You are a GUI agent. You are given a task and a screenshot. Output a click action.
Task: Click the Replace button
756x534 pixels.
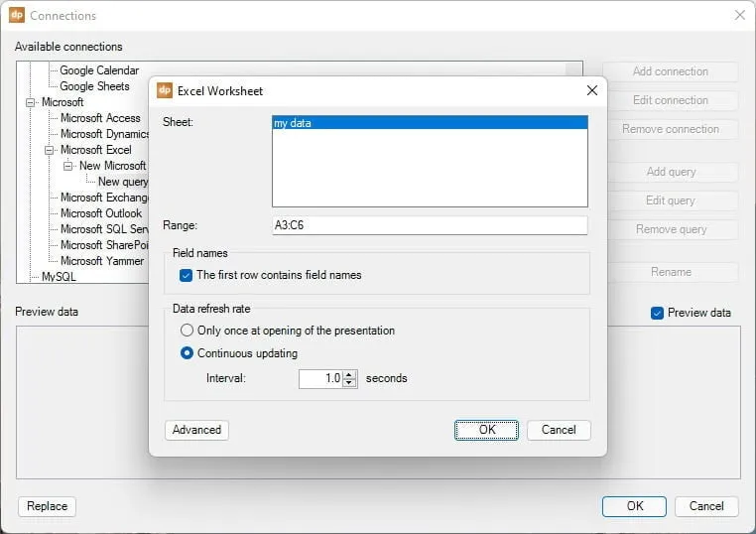48,506
